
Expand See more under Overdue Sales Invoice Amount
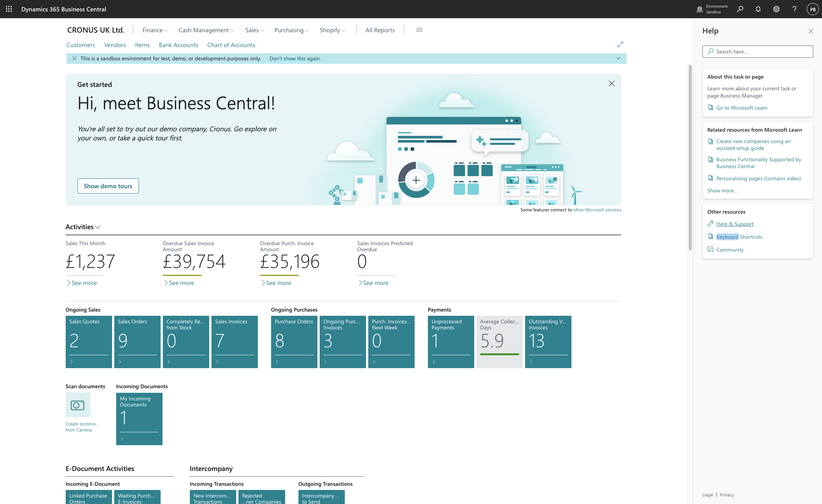(x=179, y=283)
